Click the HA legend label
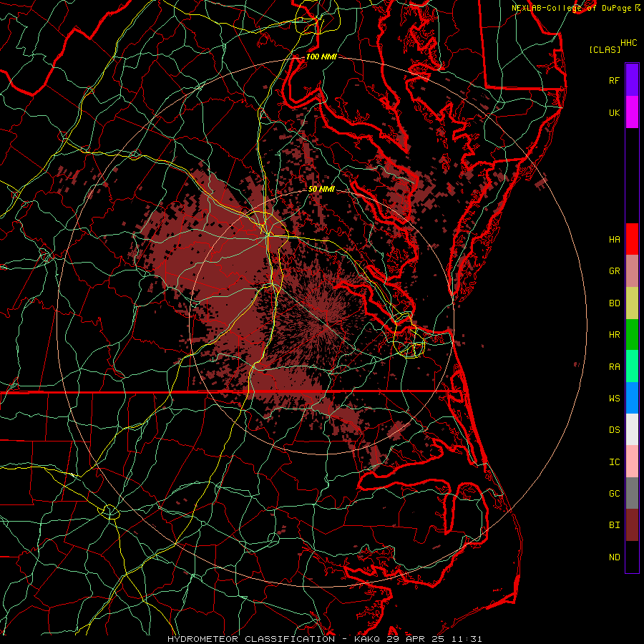This screenshot has height=644, width=644. [615, 239]
